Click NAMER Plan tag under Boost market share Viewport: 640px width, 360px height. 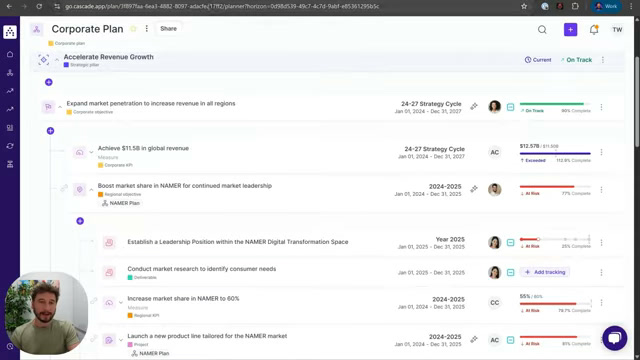pos(121,203)
